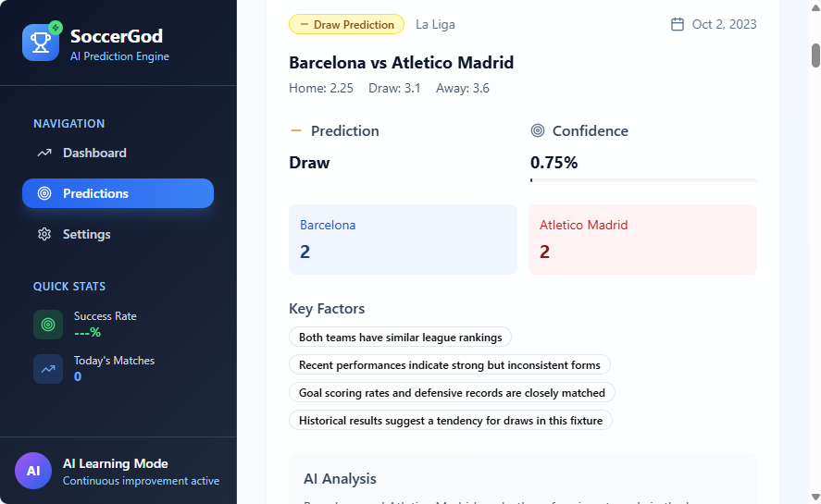This screenshot has width=821, height=504.
Task: Click the page vertical scrollbar thumb
Action: coord(815,55)
